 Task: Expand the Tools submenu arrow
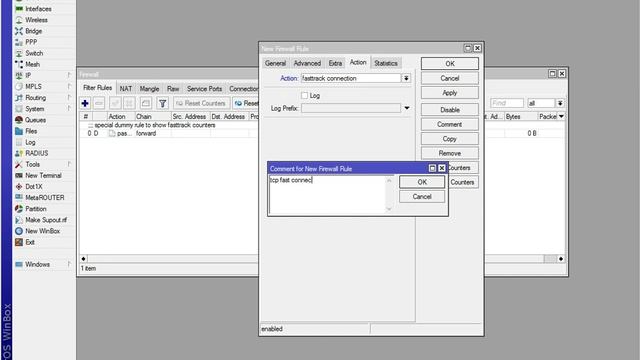[x=69, y=164]
